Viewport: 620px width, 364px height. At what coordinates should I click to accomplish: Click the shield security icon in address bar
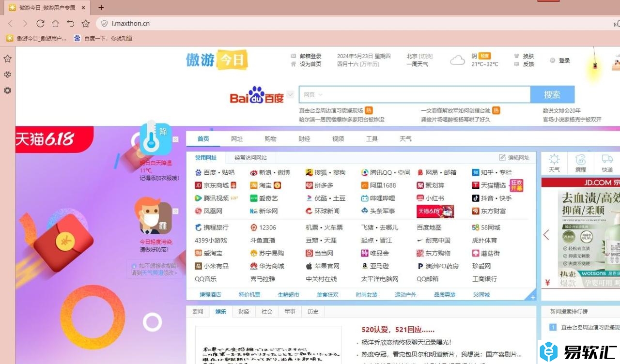[x=104, y=23]
